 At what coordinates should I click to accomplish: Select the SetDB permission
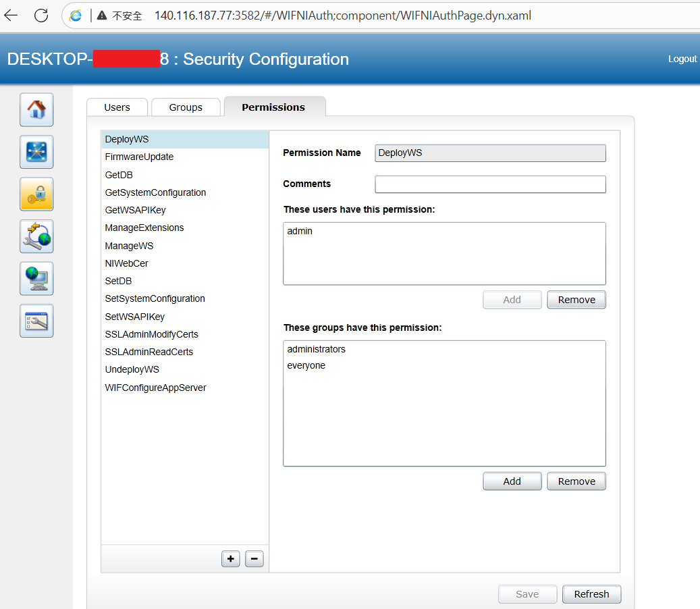coord(185,281)
